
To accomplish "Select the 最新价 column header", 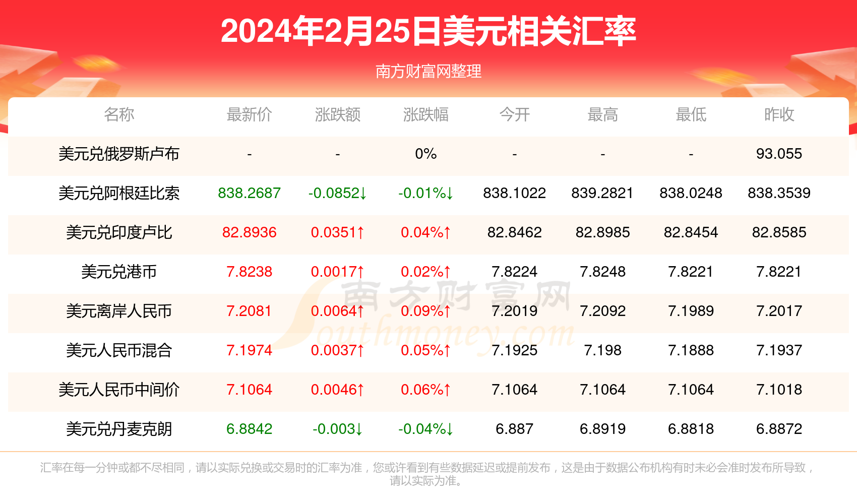I will click(x=250, y=115).
